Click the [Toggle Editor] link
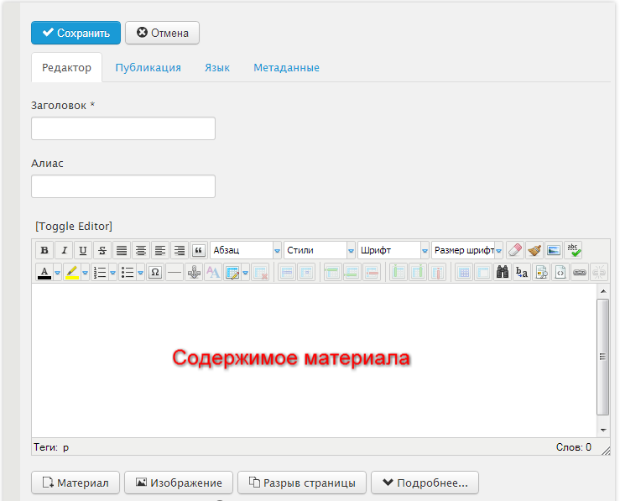This screenshot has height=501, width=620. (74, 226)
